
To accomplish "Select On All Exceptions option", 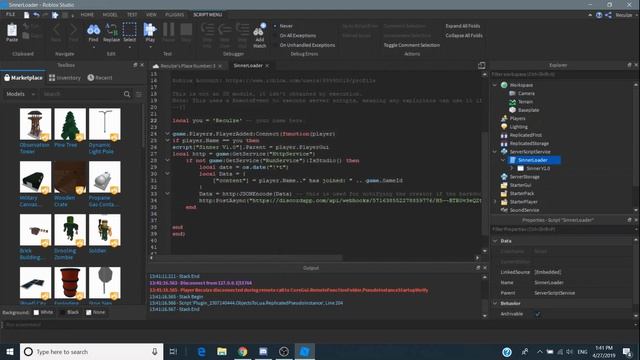I will [298, 36].
